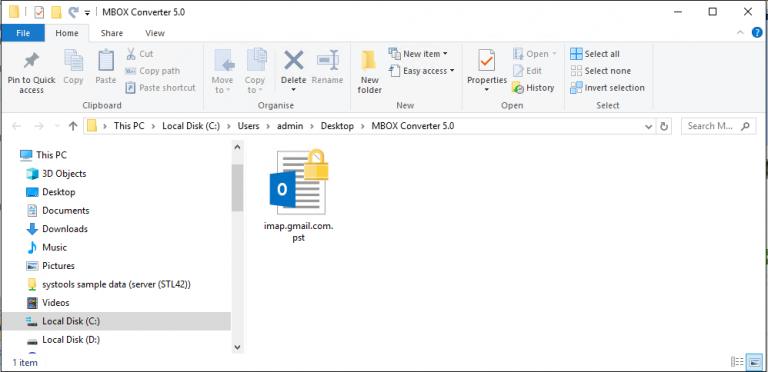Image resolution: width=768 pixels, height=372 pixels.
Task: Select systools sample data network folder
Action: pos(108,284)
